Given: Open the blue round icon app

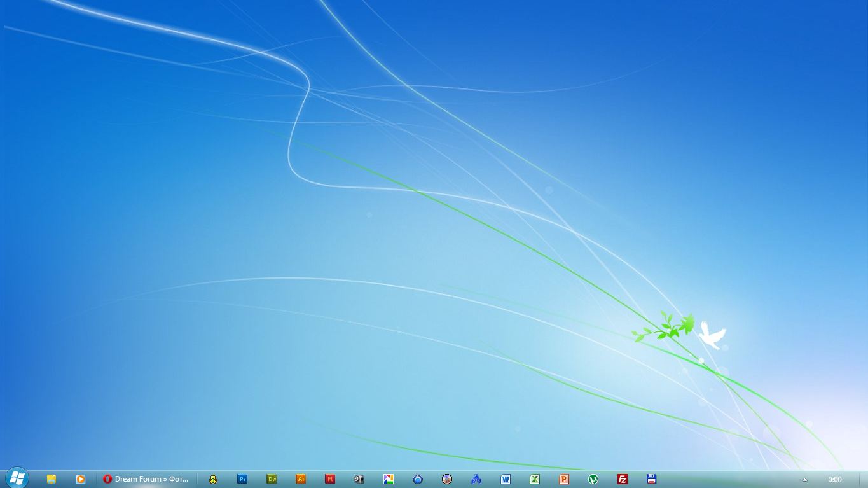Looking at the screenshot, I should [x=418, y=479].
